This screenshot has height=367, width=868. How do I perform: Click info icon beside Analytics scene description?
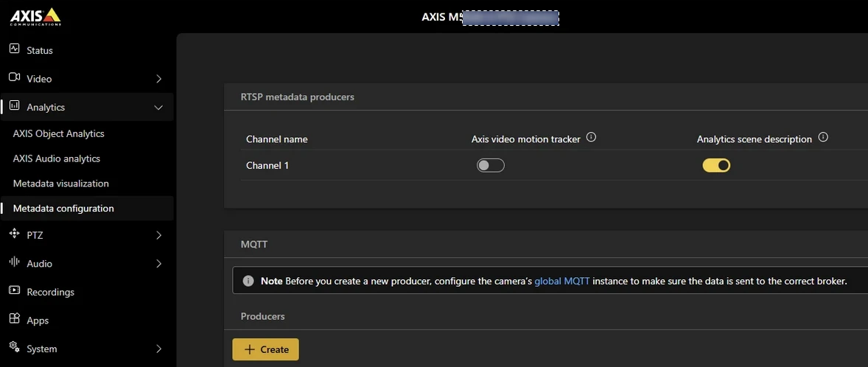click(x=823, y=138)
